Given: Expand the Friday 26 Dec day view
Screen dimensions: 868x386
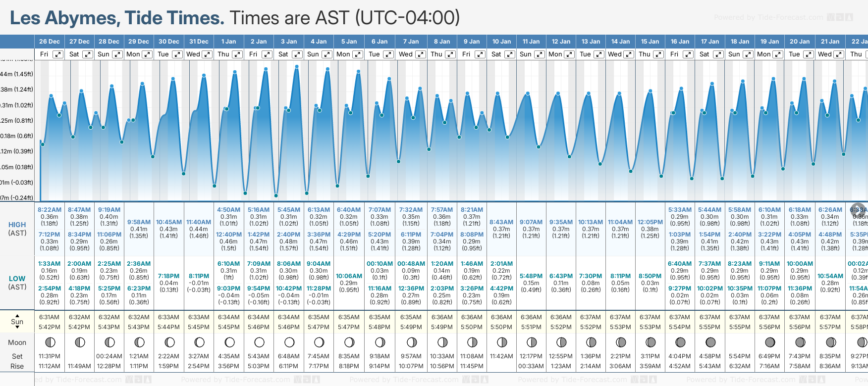Looking at the screenshot, I should tap(58, 54).
